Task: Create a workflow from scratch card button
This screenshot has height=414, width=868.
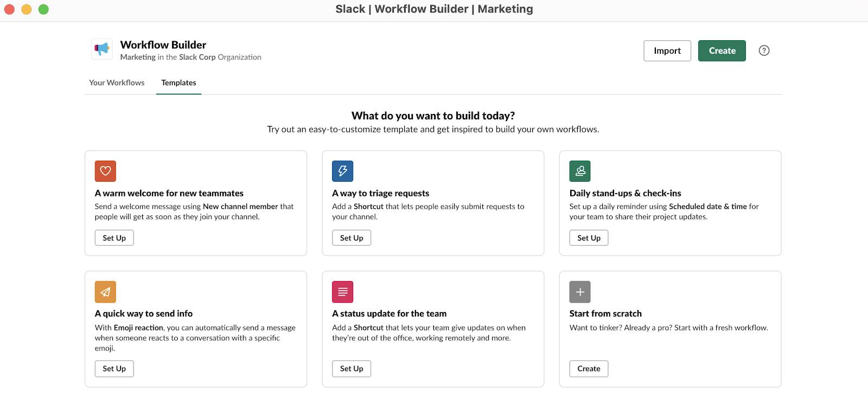Action: tap(589, 368)
